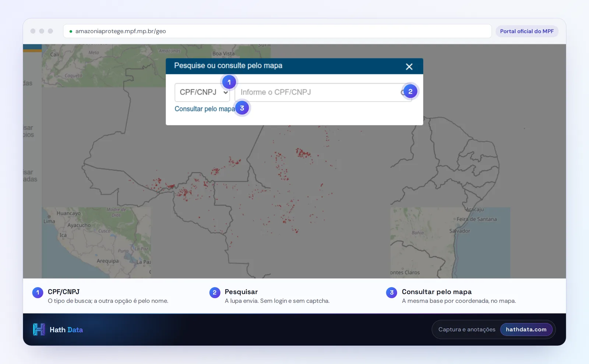Click the 'Pesquisar' legend heading below the map
Screen dimensions: 589x364
(x=241, y=292)
